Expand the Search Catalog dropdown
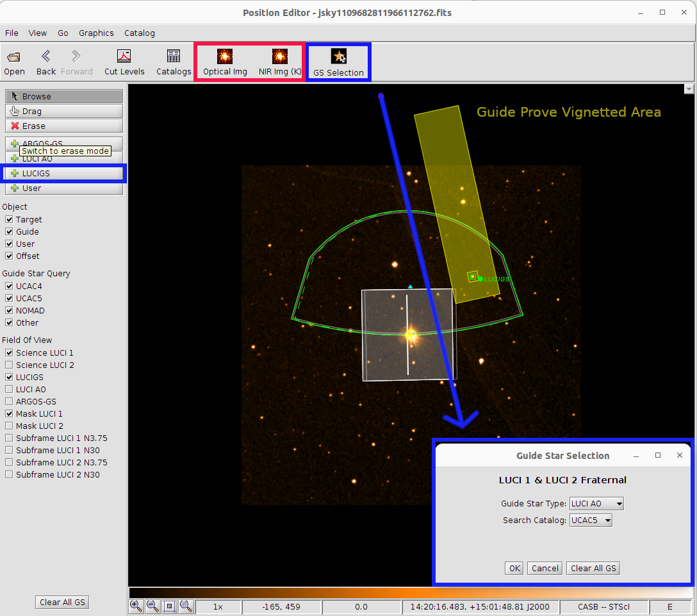697x616 pixels. tap(591, 520)
